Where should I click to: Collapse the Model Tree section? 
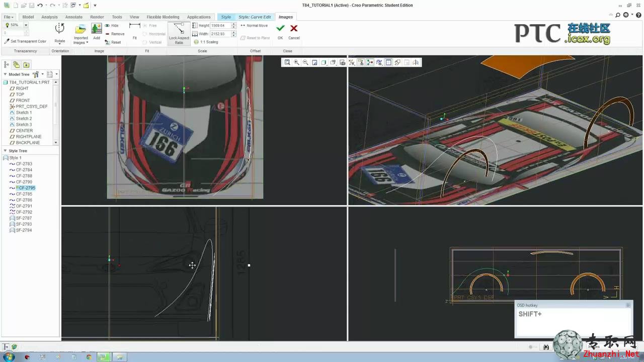click(5, 74)
